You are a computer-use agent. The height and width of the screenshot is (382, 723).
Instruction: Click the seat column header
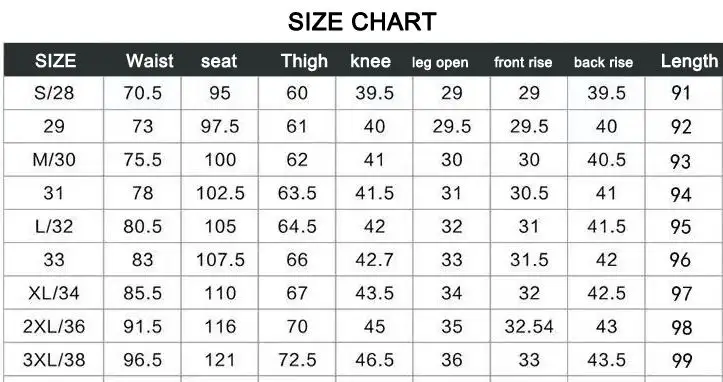pyautogui.click(x=219, y=61)
